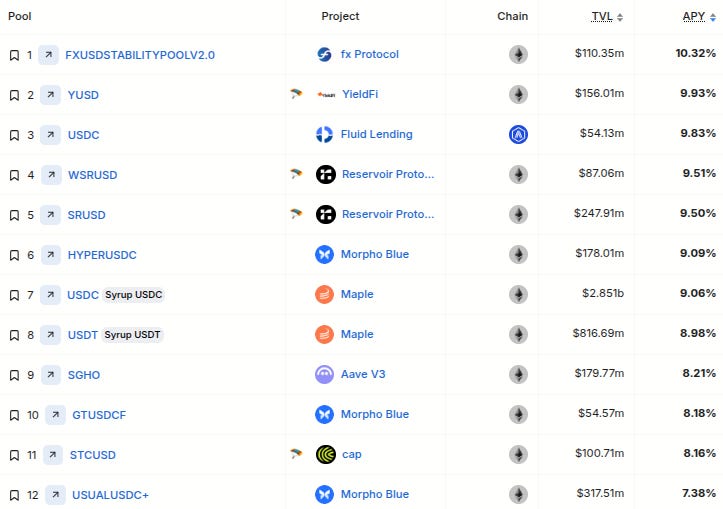Click the airdrop icon beside cap
The width and height of the screenshot is (723, 509).
point(296,454)
